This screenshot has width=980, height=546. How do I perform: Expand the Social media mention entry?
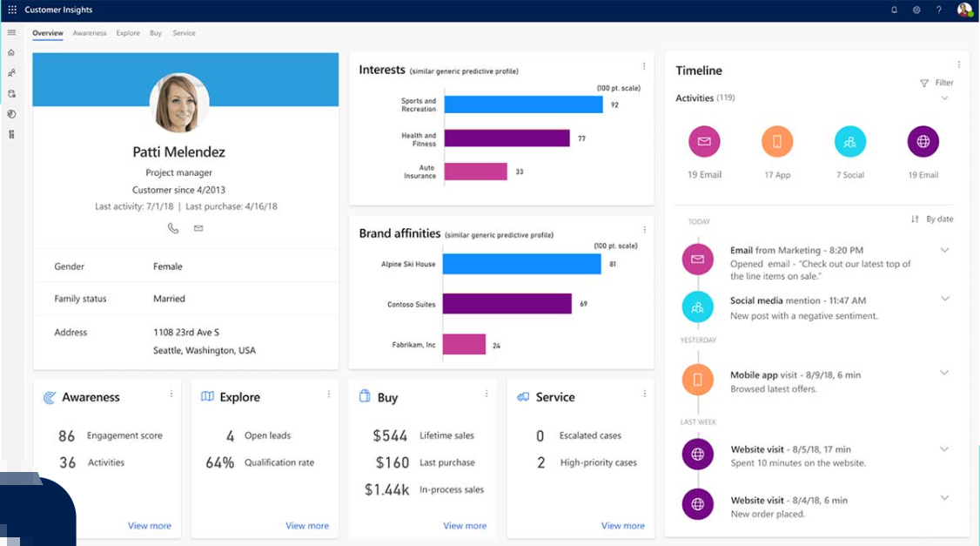pos(944,299)
